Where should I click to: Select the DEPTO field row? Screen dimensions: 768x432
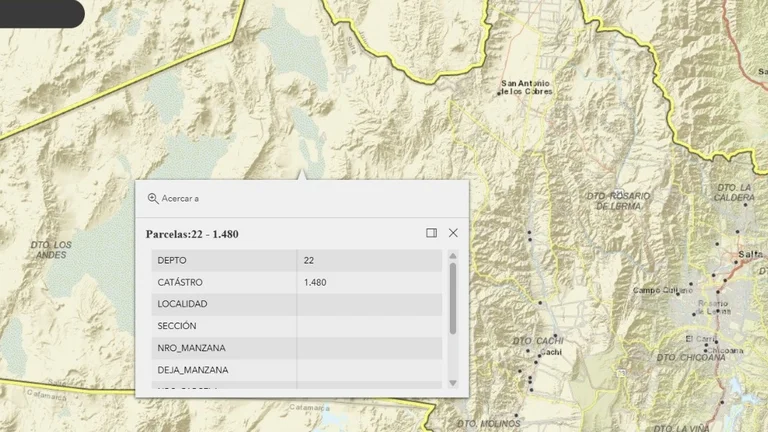(x=297, y=261)
